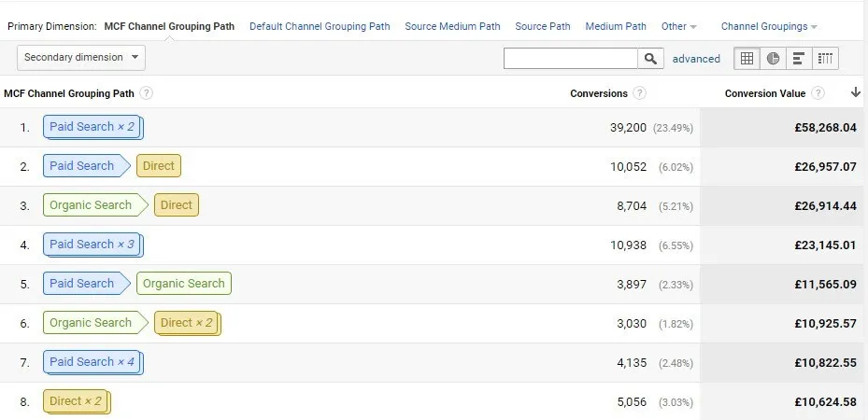Click conversion value £23,145.01
Image resolution: width=868 pixels, height=420 pixels.
pyautogui.click(x=825, y=245)
